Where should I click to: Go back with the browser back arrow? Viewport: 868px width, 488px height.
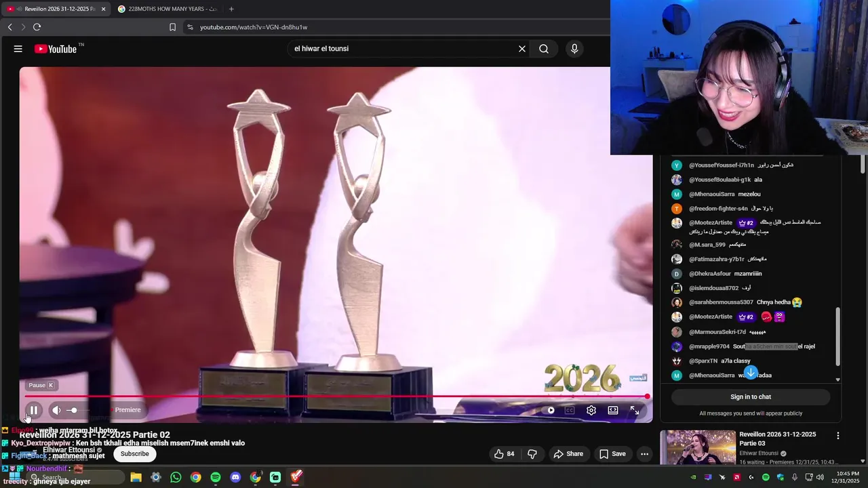click(10, 27)
